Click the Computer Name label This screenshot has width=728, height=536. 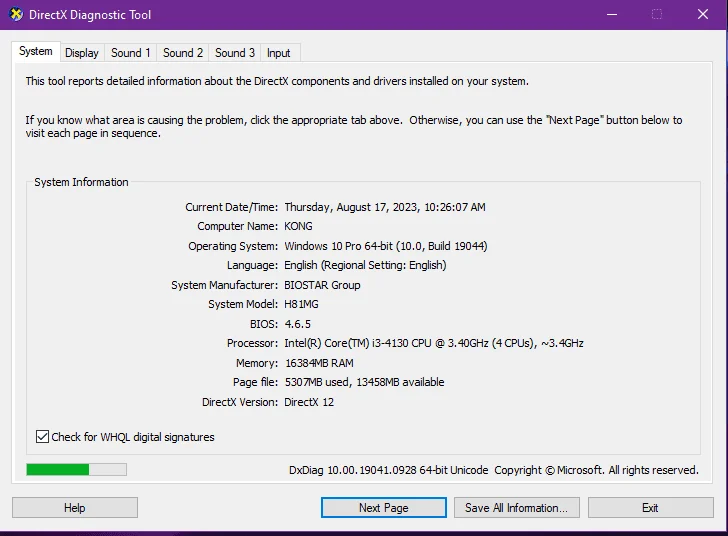click(238, 226)
